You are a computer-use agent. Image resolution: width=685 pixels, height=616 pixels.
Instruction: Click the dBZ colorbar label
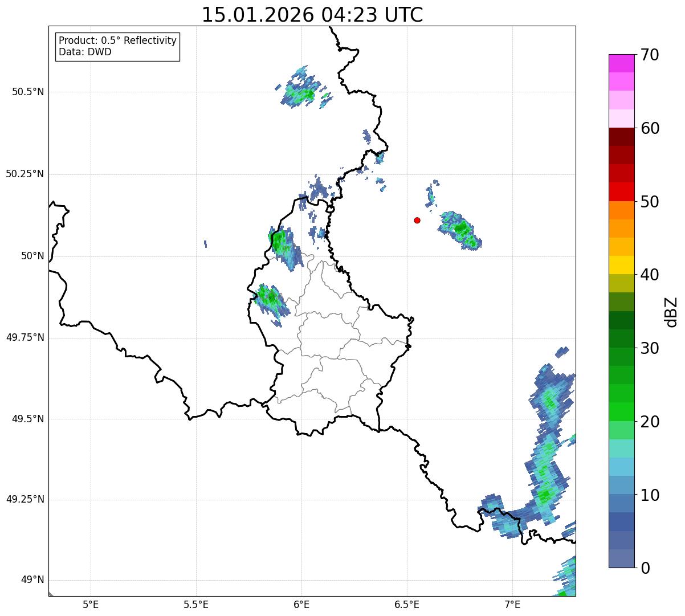671,311
